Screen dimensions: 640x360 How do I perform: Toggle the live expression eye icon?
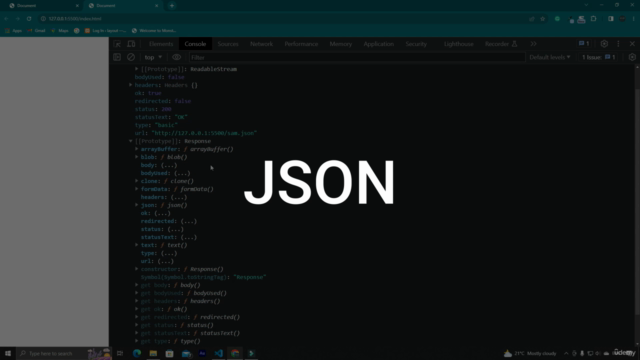coord(176,57)
